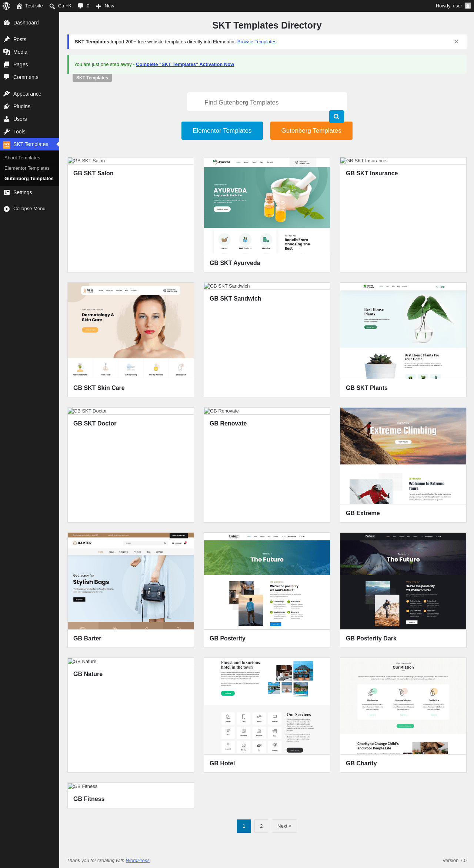
Task: Open the Settings menu label
Action: point(23,192)
